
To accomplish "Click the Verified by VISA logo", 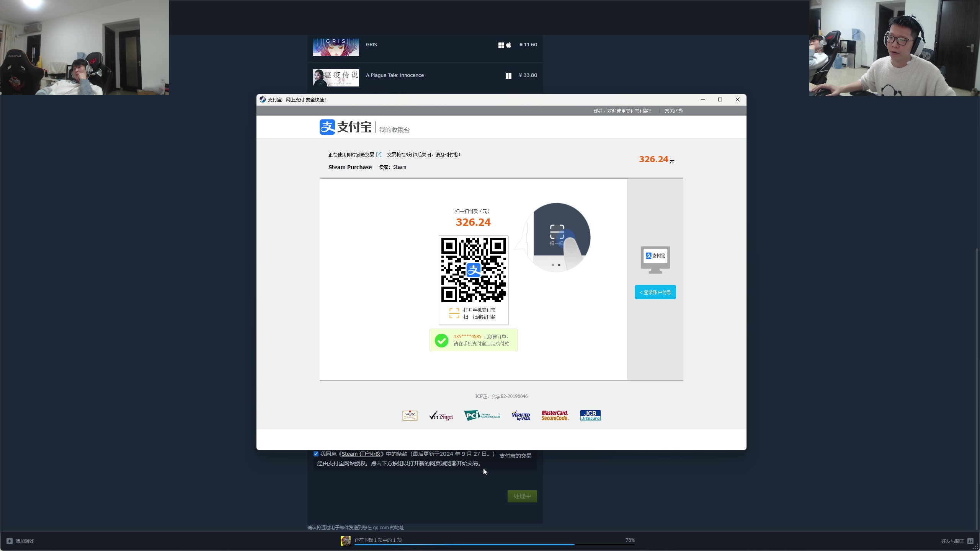I will [x=521, y=416].
